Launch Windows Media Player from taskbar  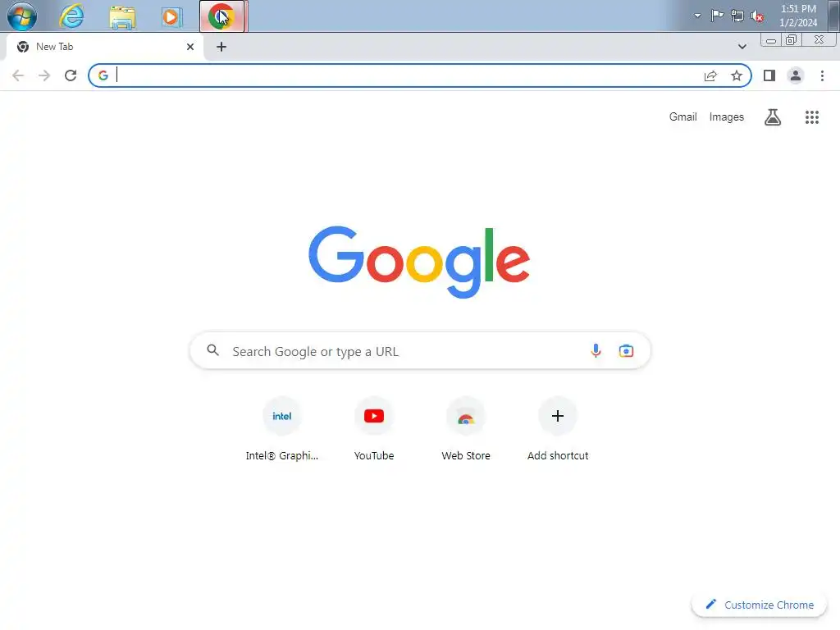pyautogui.click(x=171, y=17)
